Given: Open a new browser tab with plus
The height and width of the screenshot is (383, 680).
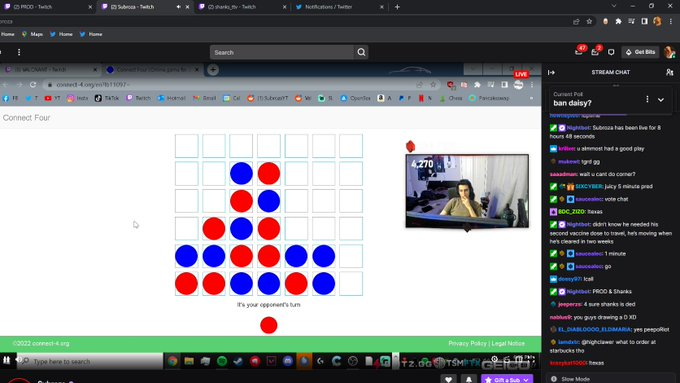Looking at the screenshot, I should [397, 7].
